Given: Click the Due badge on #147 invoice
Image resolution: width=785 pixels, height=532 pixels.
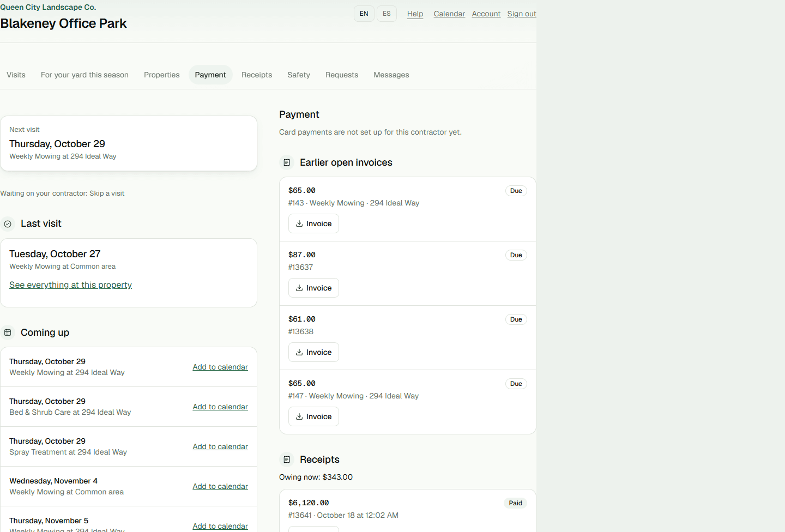Looking at the screenshot, I should point(516,384).
